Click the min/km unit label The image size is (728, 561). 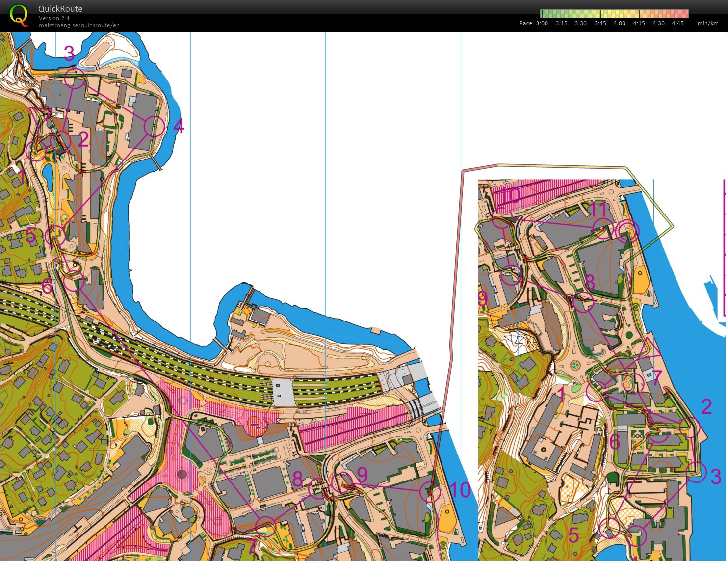point(708,23)
